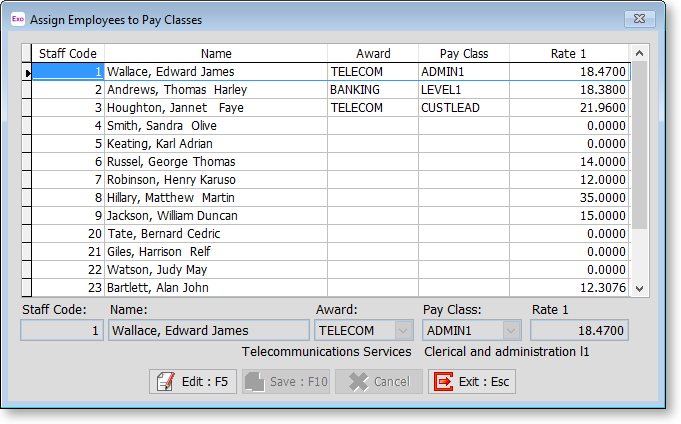Expand the Pay Class dropdown showing ADMIN1
Image resolution: width=681 pixels, height=424 pixels.
coord(511,330)
